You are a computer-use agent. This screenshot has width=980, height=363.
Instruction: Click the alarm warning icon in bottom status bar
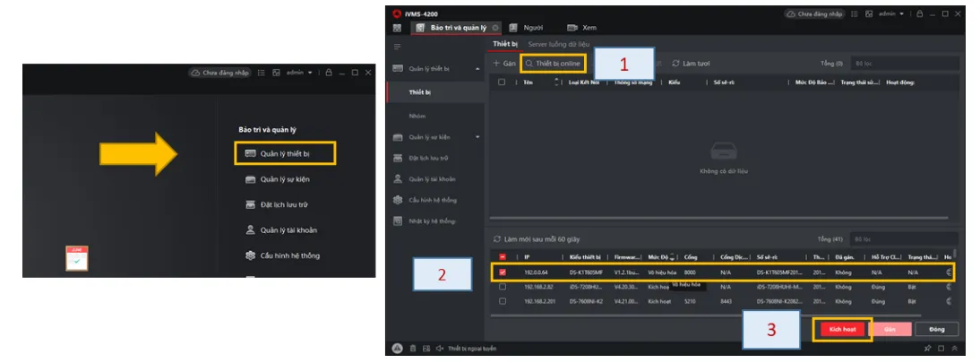397,348
